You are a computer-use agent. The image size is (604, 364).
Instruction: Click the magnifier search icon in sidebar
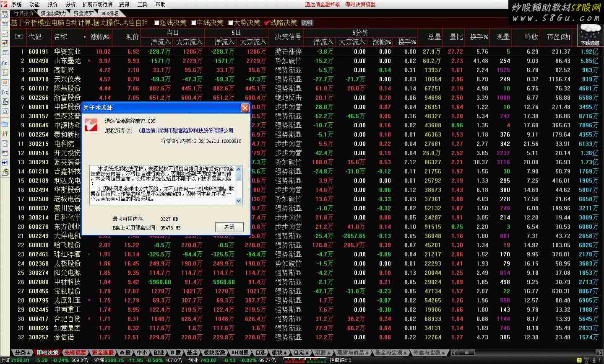[5, 111]
